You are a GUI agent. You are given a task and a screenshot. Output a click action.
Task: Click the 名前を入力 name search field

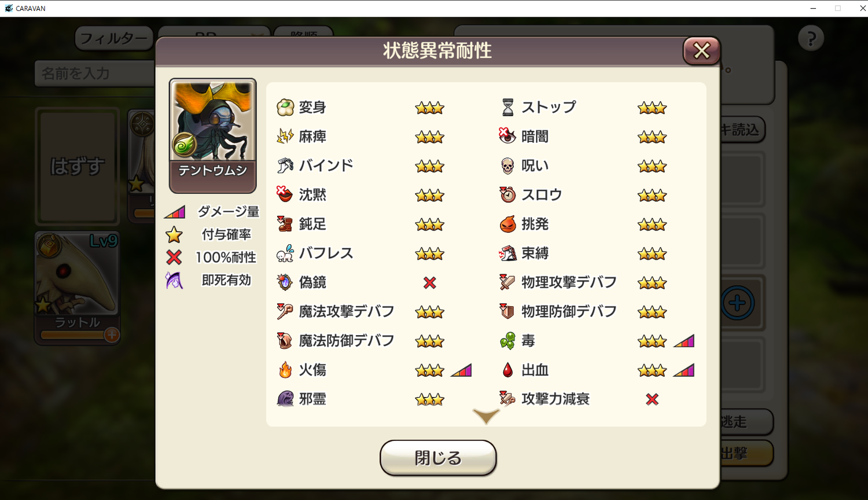pos(95,73)
